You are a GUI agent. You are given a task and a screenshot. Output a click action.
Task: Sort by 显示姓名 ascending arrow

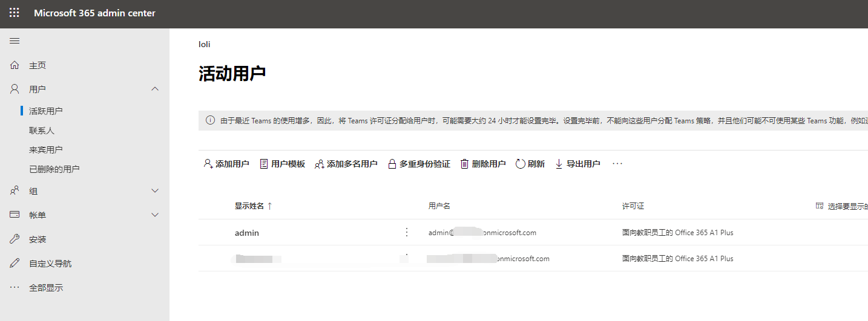tap(270, 206)
